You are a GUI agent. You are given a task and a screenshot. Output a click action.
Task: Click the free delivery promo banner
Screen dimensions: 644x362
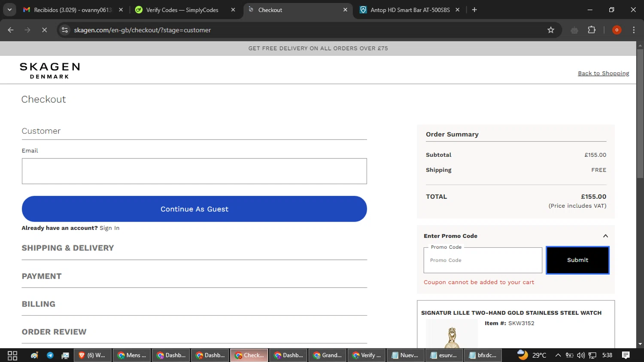tap(318, 49)
